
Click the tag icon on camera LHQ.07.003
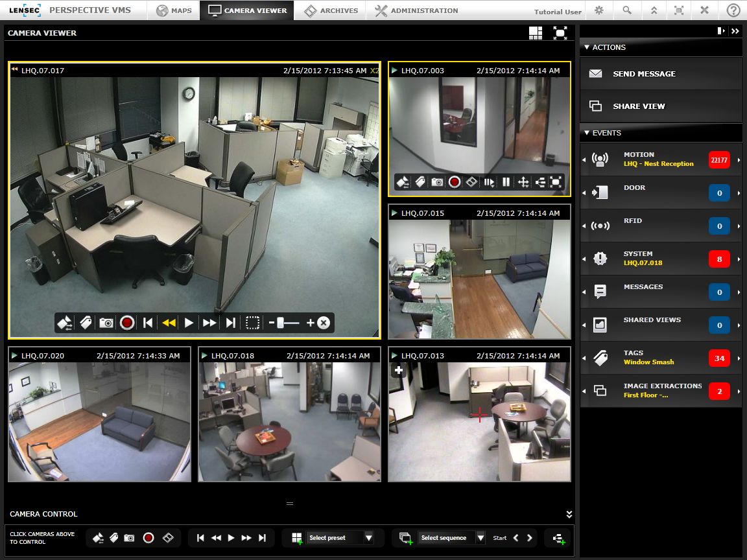(420, 182)
